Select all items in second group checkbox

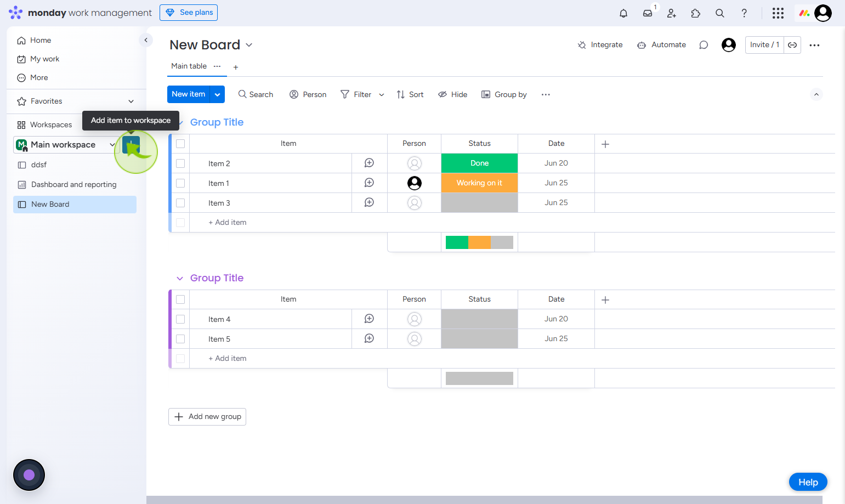[x=180, y=299]
